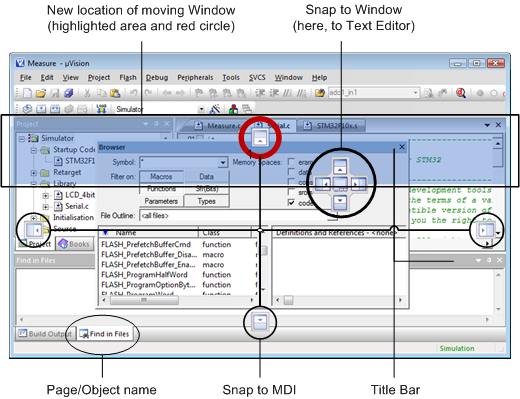Open the Debug menu

157,78
